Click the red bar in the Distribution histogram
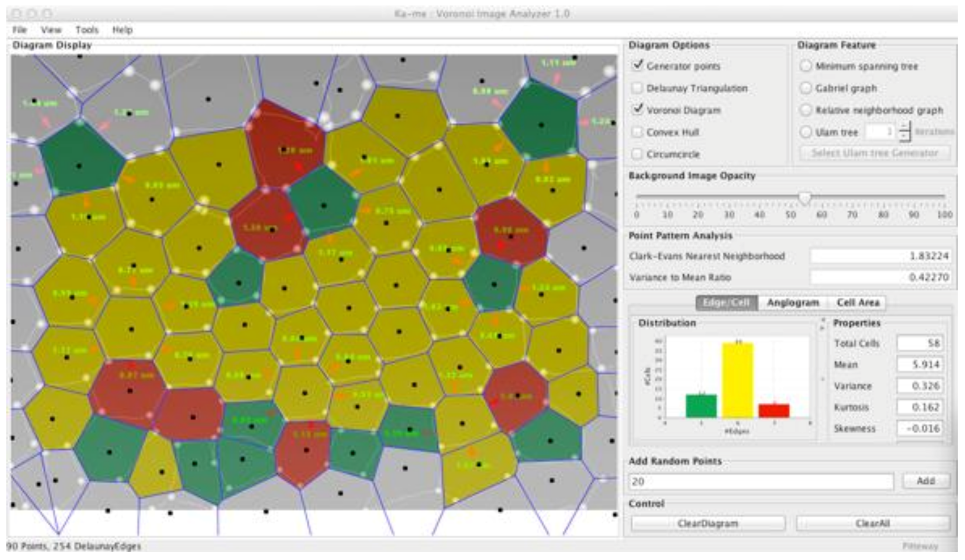The height and width of the screenshot is (560, 965). [774, 411]
